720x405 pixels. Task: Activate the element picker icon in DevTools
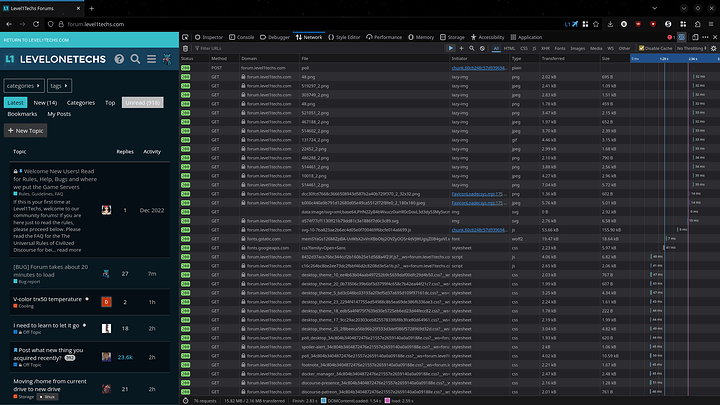[x=187, y=36]
